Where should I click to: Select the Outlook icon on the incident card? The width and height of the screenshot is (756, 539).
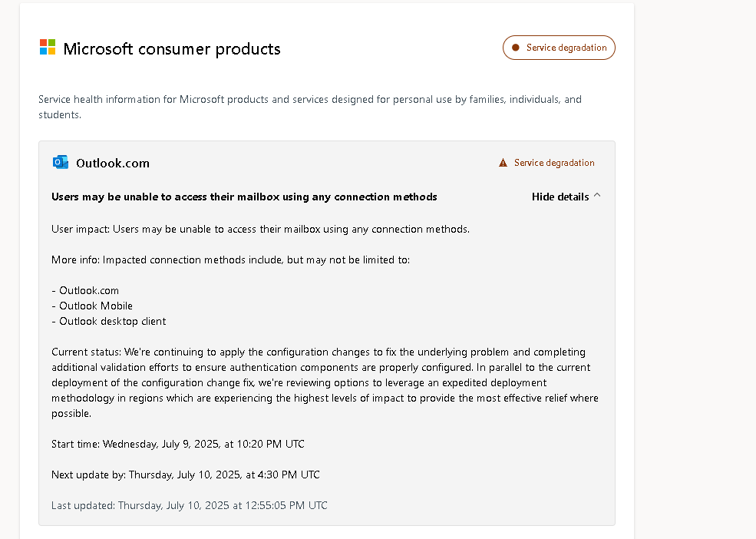(x=61, y=162)
